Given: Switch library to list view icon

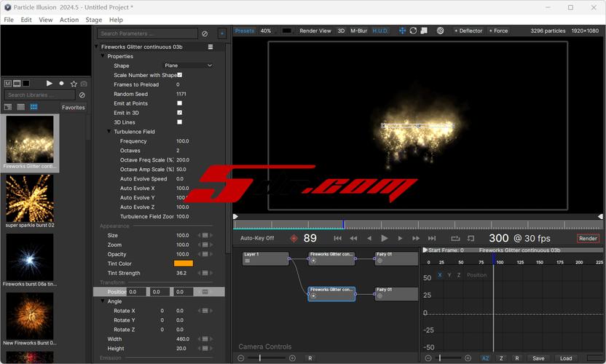Looking at the screenshot, I should (x=21, y=107).
